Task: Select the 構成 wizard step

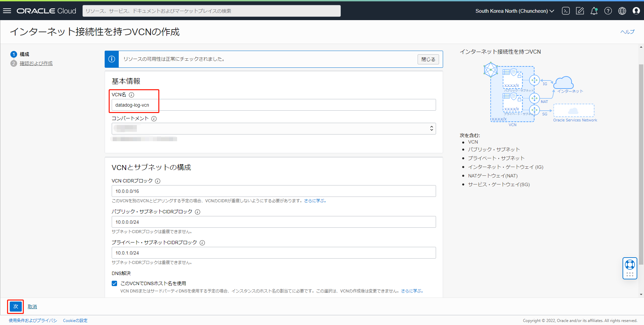Action: pyautogui.click(x=24, y=54)
